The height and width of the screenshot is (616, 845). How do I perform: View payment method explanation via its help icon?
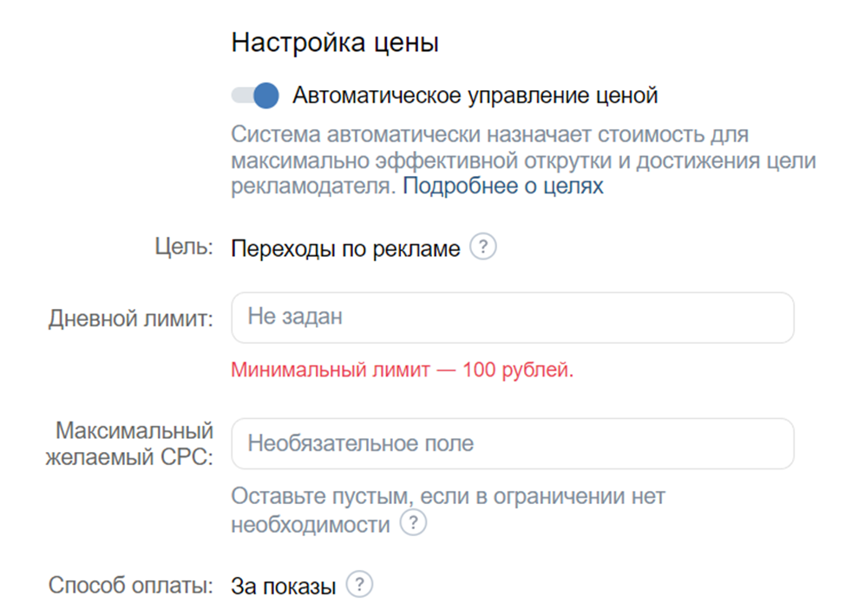pos(361,585)
